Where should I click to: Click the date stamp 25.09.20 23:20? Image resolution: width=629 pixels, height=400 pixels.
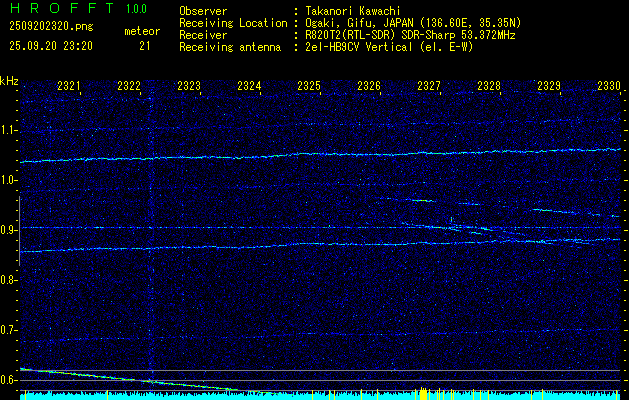51,46
